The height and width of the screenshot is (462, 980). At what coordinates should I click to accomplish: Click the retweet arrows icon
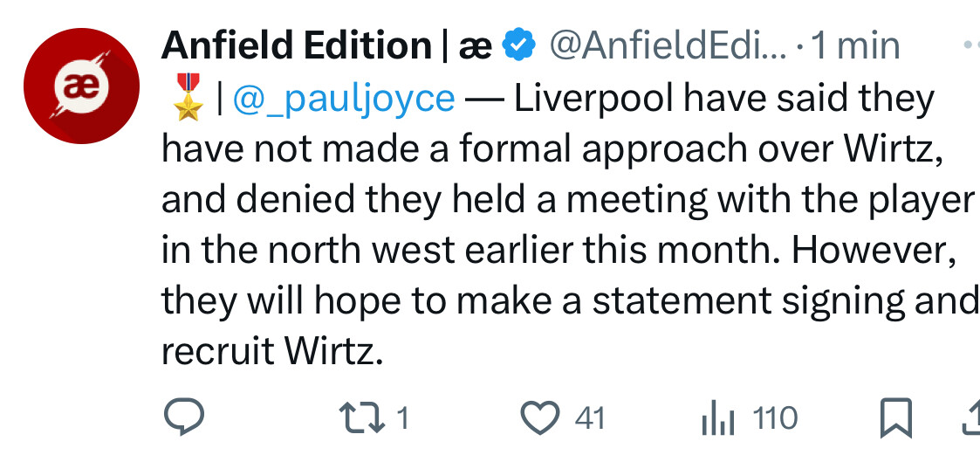(x=365, y=418)
